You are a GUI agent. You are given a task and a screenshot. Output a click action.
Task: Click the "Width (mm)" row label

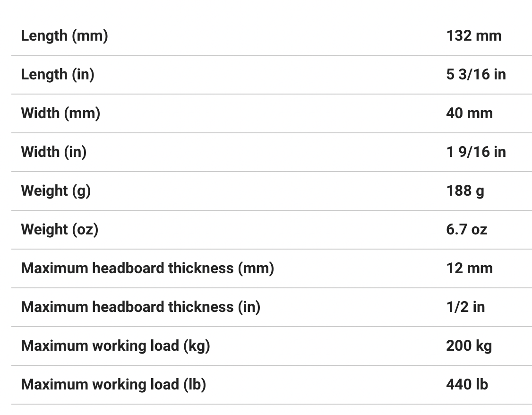[60, 113]
